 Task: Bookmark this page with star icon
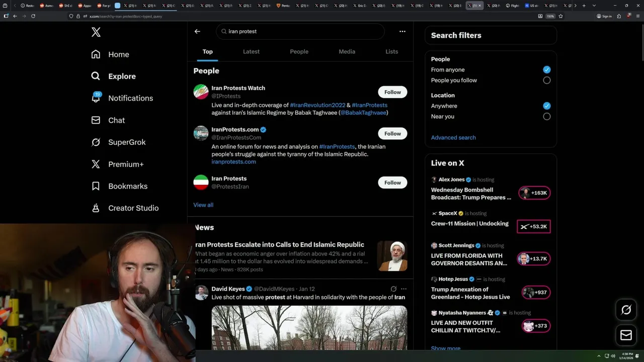coord(560,16)
